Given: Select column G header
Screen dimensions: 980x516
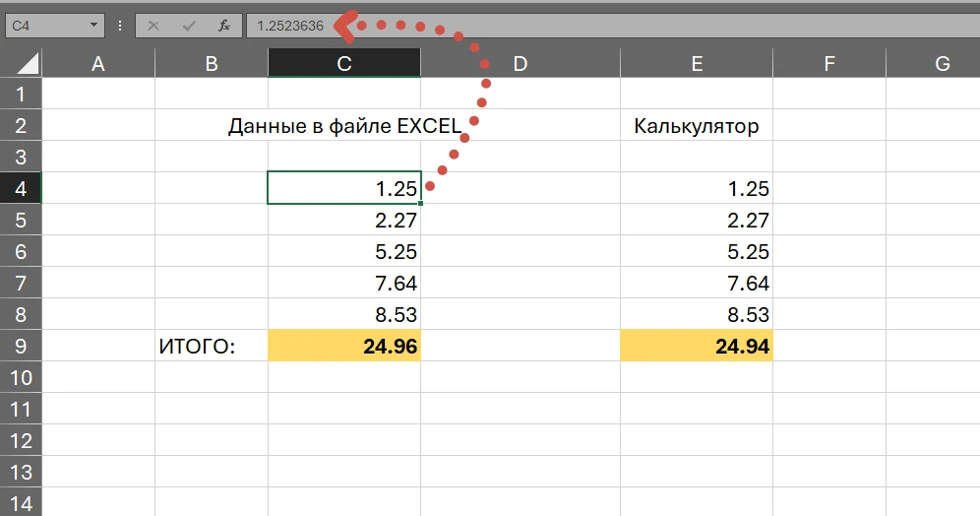Looking at the screenshot, I should coord(933,63).
